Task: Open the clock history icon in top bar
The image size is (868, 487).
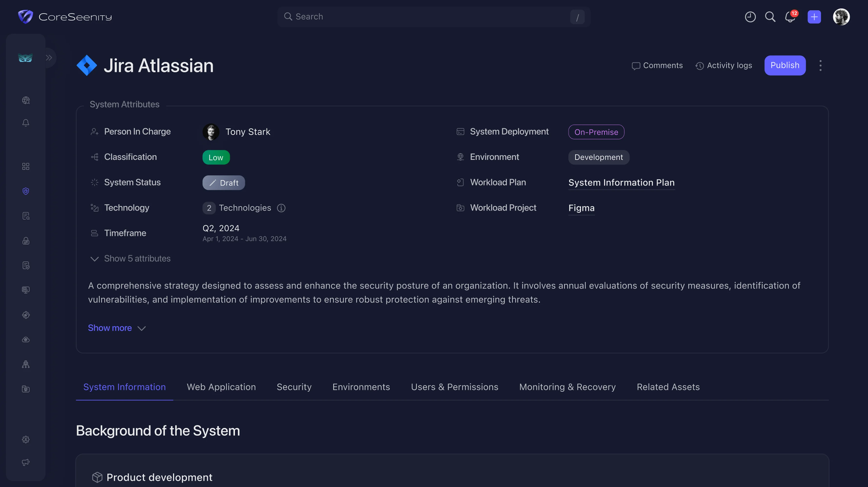Action: pos(750,17)
